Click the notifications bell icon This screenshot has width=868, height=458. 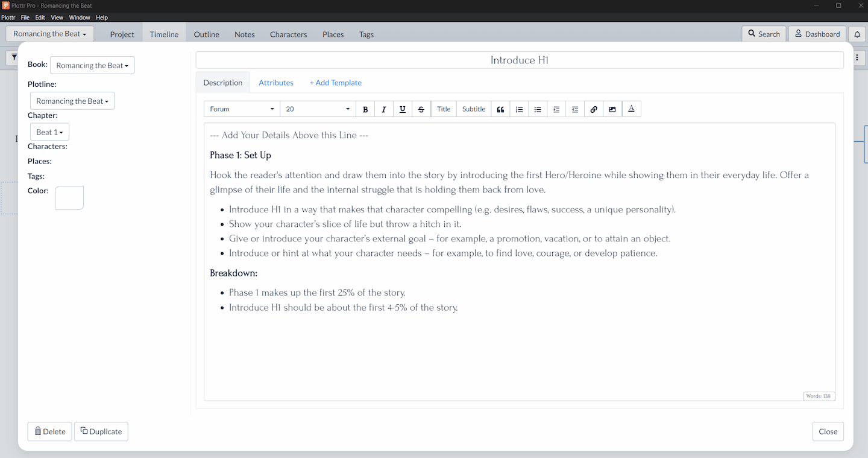(x=857, y=34)
